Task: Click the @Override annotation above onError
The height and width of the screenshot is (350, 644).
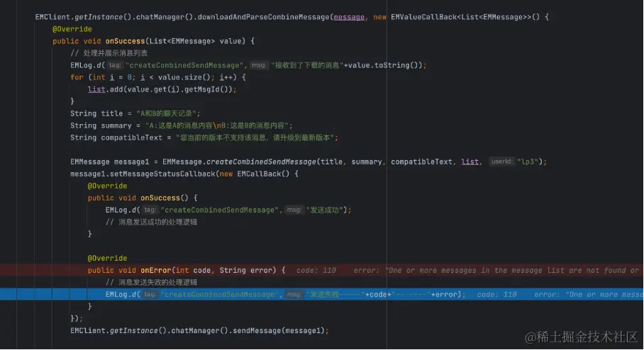Action: click(x=107, y=258)
